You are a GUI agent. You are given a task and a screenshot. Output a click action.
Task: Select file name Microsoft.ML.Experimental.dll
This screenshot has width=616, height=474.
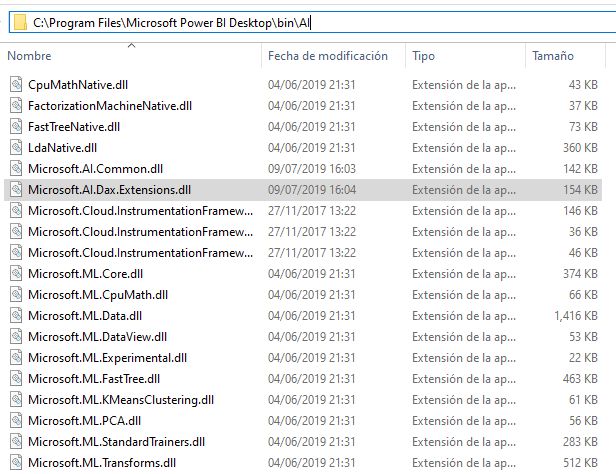(107, 358)
